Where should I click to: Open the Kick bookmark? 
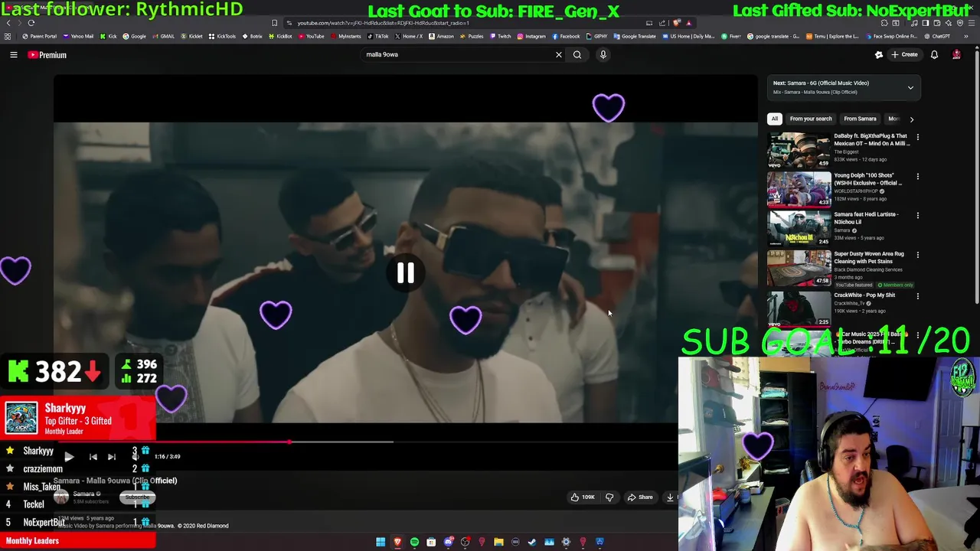coord(109,36)
